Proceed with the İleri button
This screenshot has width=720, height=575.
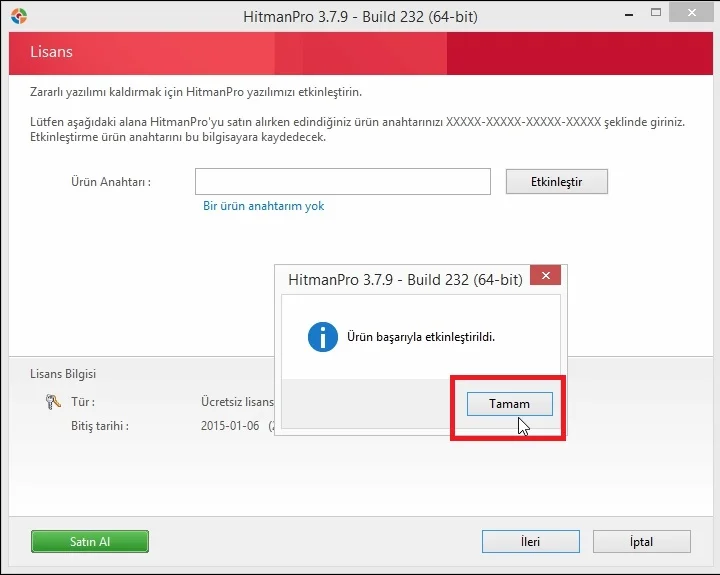coord(530,541)
